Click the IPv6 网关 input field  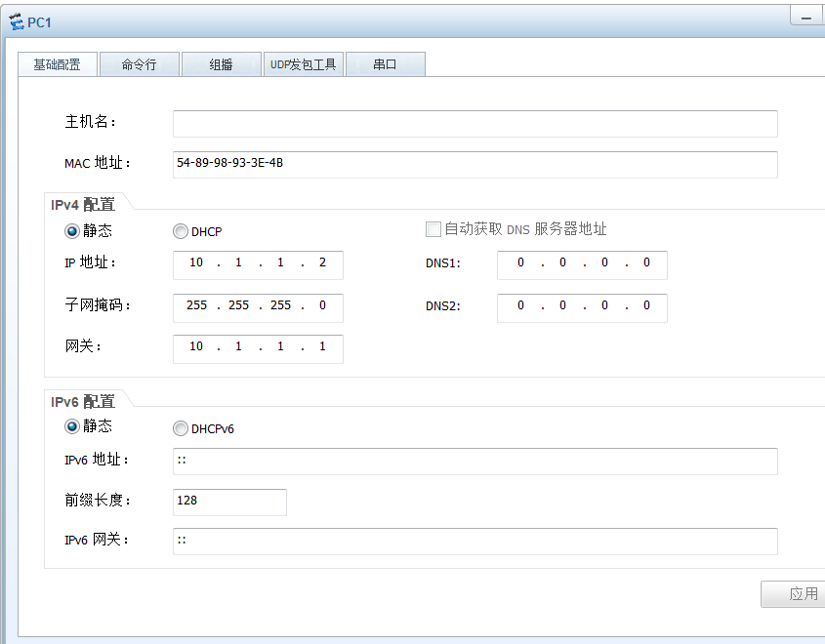(475, 542)
